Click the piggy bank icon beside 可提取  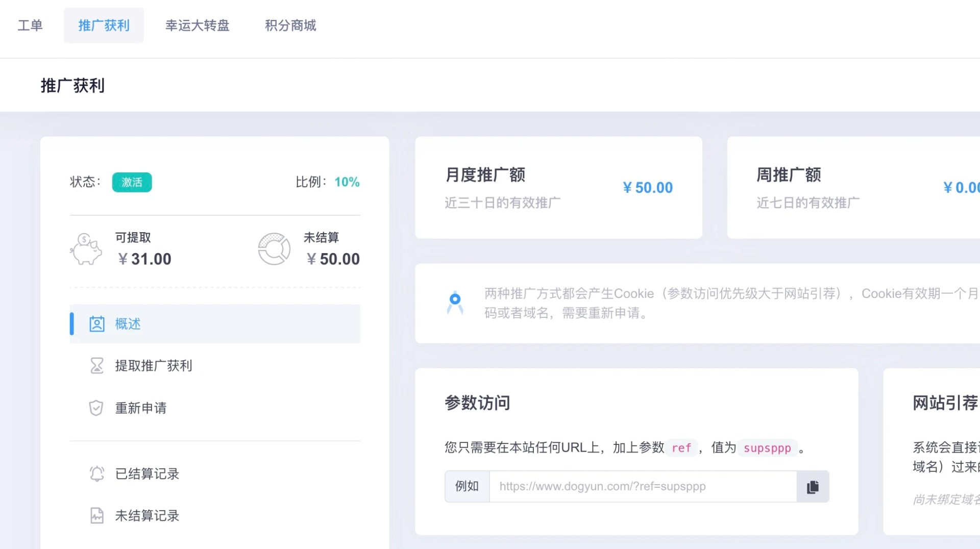pos(86,249)
